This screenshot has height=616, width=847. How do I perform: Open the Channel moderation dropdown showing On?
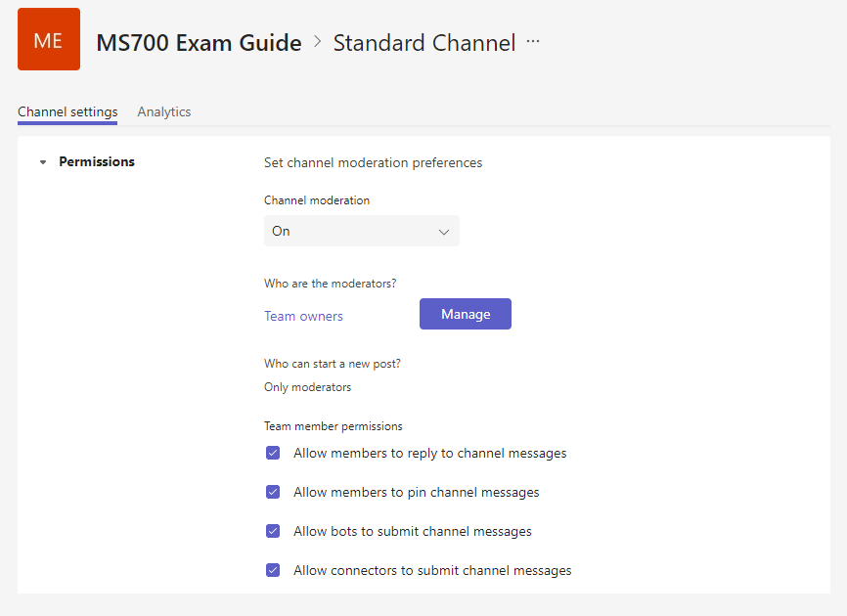click(x=361, y=232)
